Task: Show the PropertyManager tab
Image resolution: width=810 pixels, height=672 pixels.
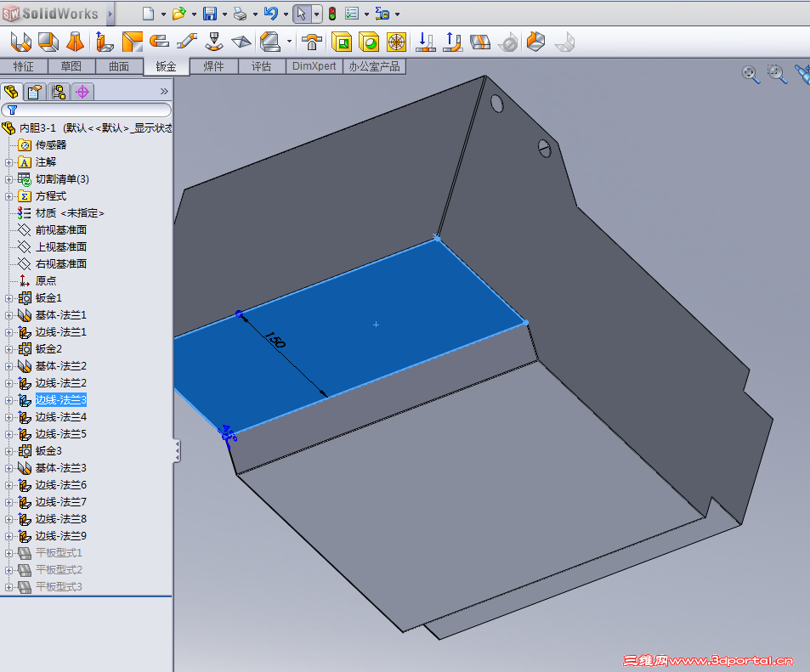Action: point(35,92)
